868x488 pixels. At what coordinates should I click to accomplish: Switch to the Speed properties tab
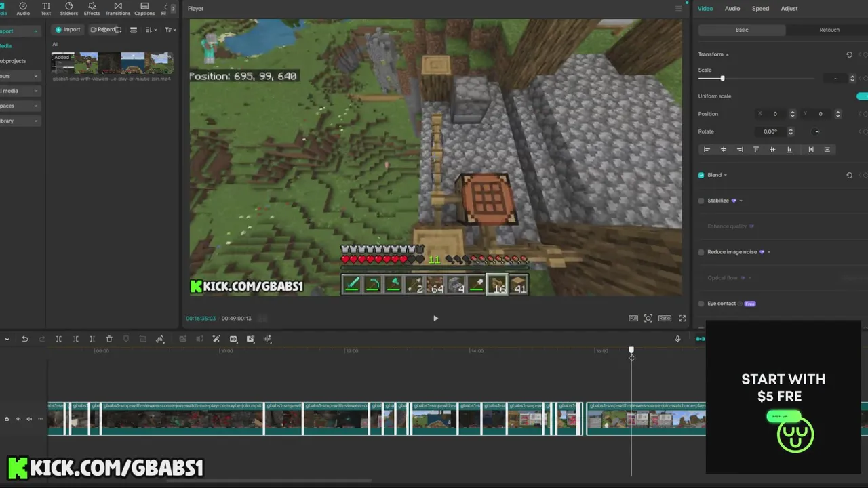click(761, 9)
